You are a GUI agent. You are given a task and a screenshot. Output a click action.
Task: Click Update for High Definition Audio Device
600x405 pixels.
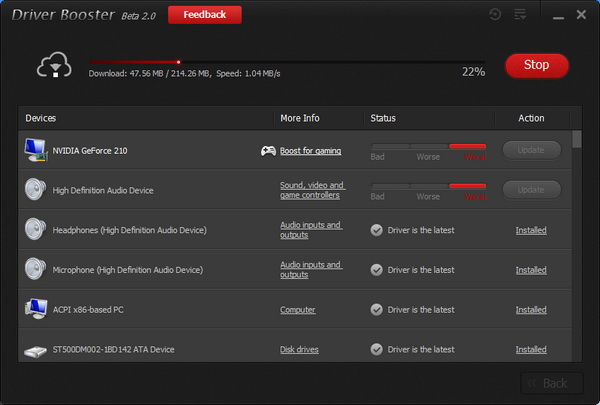coord(532,190)
